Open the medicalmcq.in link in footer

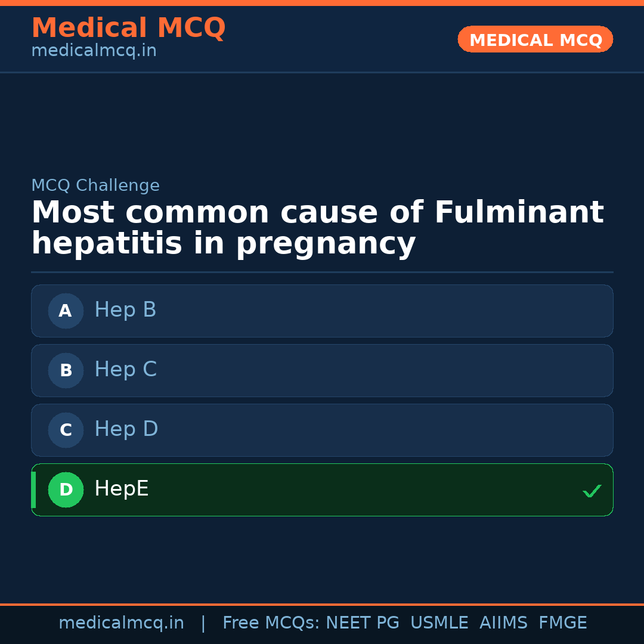click(121, 623)
